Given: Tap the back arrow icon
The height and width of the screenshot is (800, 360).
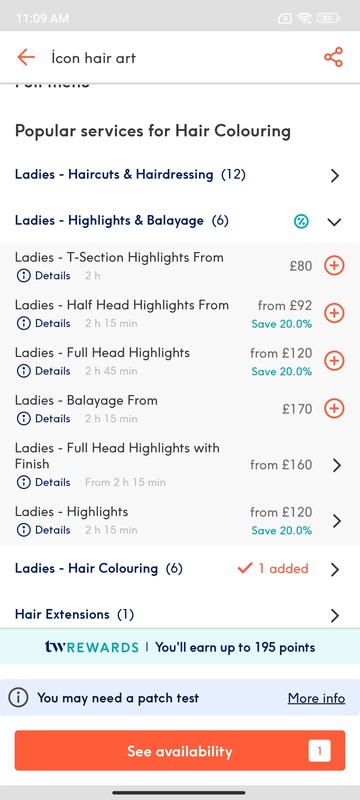Looking at the screenshot, I should (25, 58).
